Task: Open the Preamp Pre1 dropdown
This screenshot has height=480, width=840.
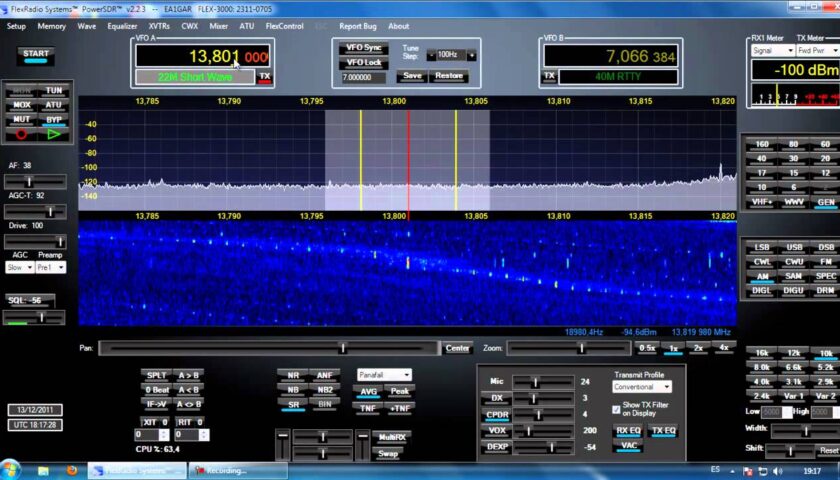Action: click(51, 267)
